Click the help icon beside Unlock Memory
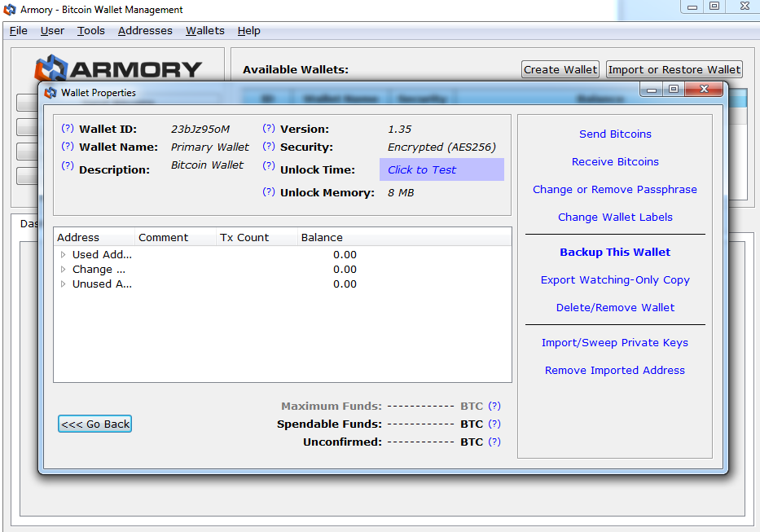 click(269, 192)
